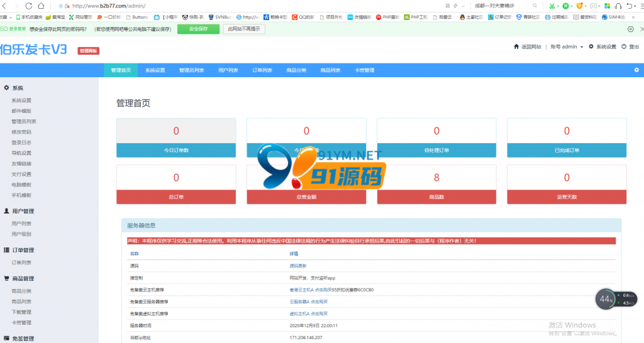Go back with the browser back arrow
Viewport: 644px width, 343px height.
[x=4, y=6]
